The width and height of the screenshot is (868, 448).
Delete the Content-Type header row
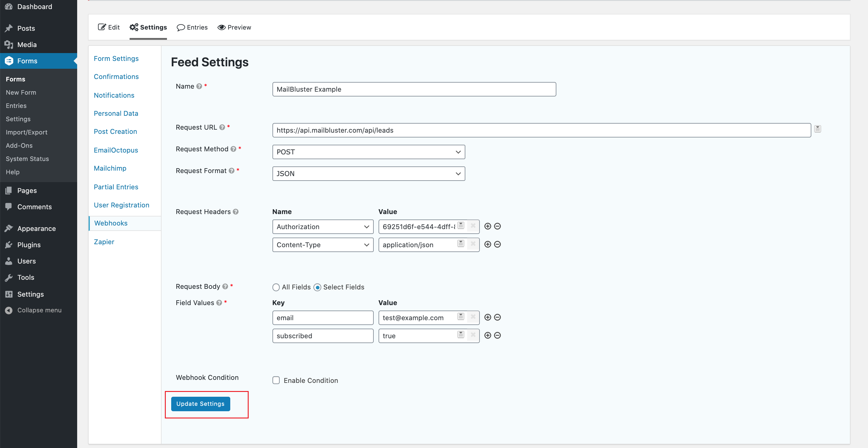click(497, 245)
